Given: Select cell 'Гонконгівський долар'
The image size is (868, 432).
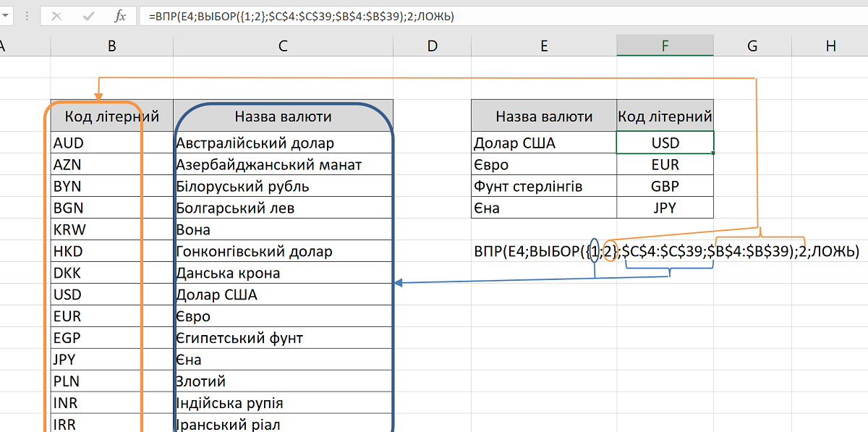Looking at the screenshot, I should (x=283, y=251).
